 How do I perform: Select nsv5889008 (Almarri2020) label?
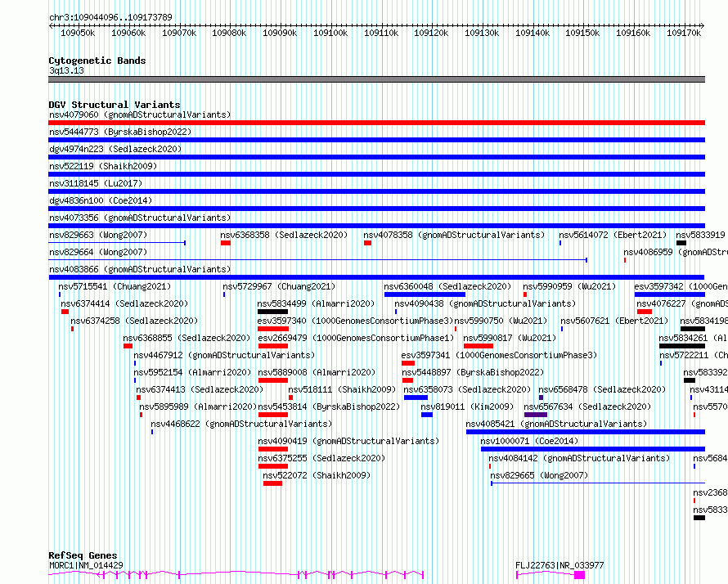tap(317, 372)
